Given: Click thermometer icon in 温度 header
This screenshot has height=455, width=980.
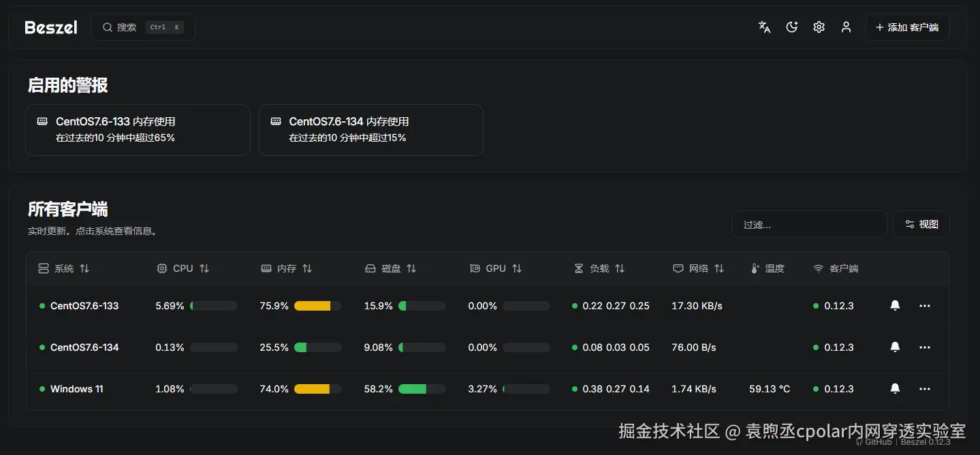Looking at the screenshot, I should [x=755, y=268].
